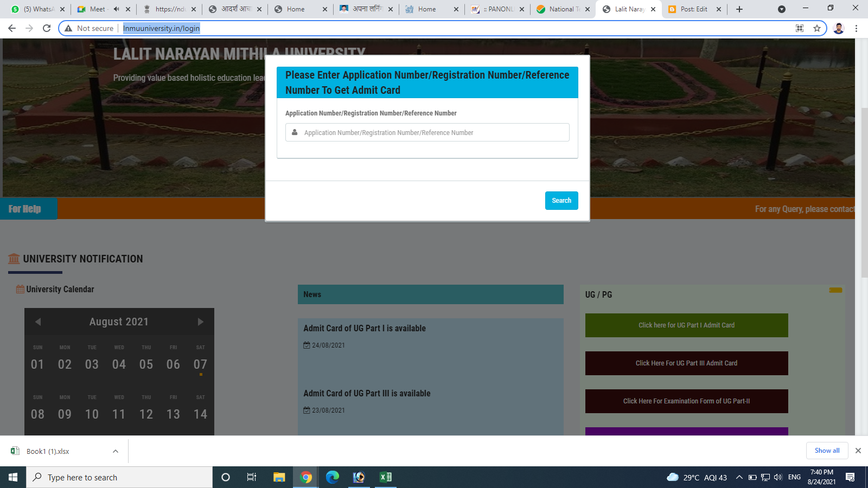Open Cortana circle icon
This screenshot has width=868, height=488.
coord(226,477)
